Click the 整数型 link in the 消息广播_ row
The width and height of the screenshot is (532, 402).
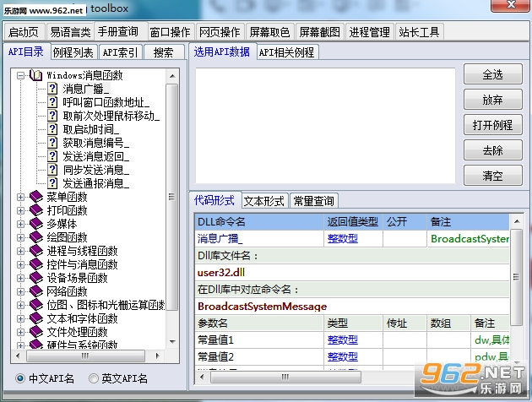pyautogui.click(x=343, y=239)
